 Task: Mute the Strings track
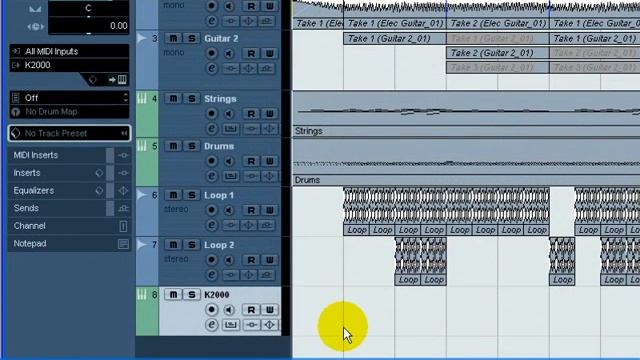tap(173, 98)
